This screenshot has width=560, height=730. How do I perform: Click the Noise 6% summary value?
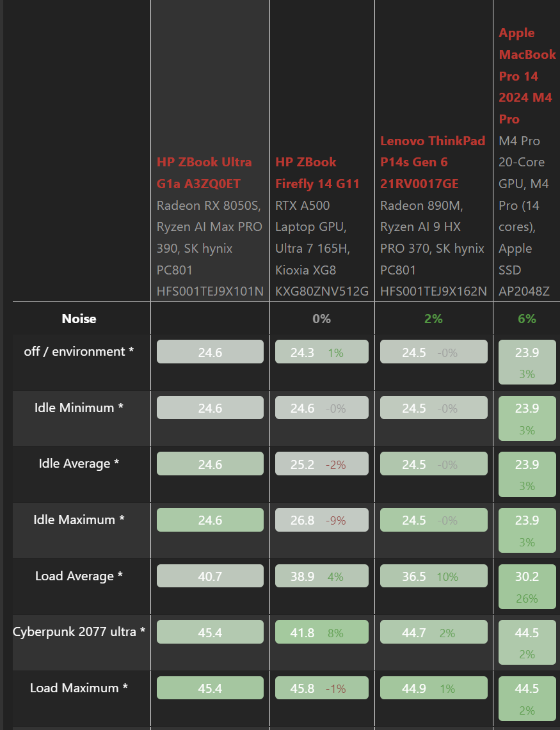coord(527,319)
